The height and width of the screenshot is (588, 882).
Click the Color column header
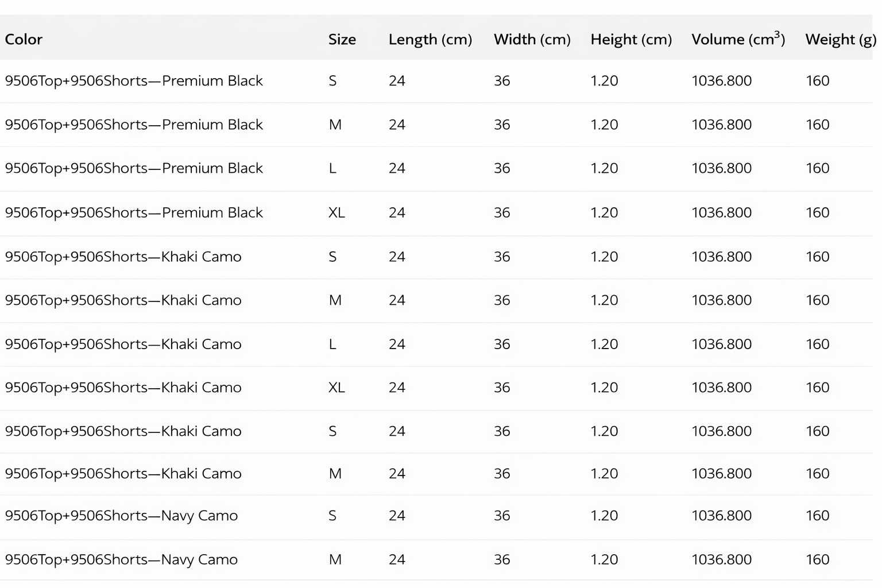(24, 40)
